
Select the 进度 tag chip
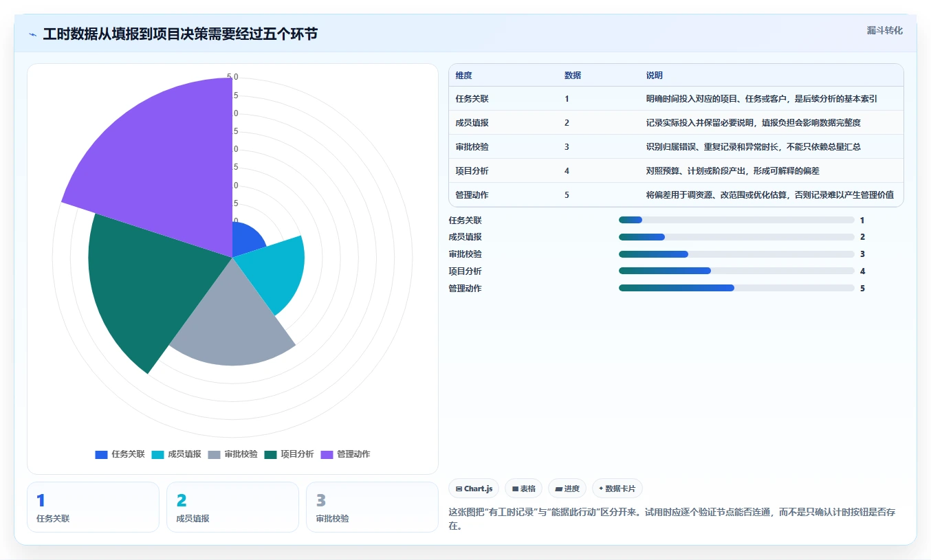click(567, 489)
